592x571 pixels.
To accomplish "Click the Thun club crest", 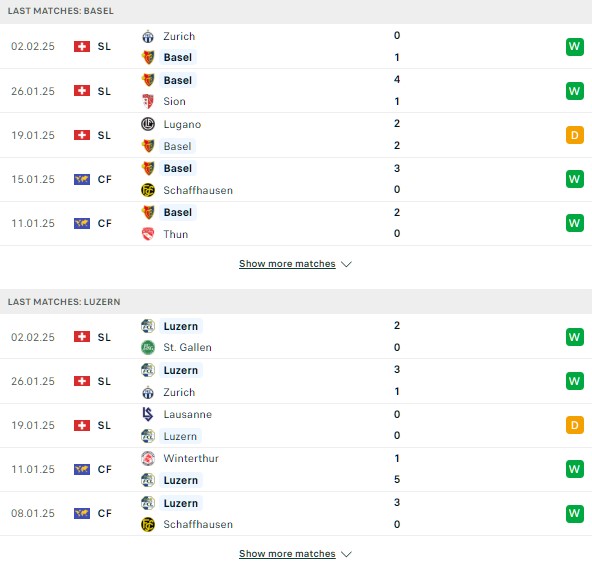I will click(148, 234).
